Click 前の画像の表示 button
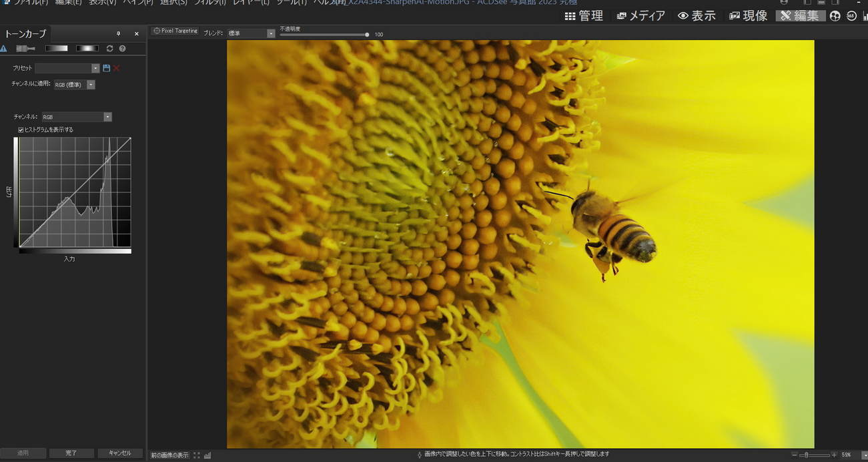The height and width of the screenshot is (462, 868). pos(169,455)
